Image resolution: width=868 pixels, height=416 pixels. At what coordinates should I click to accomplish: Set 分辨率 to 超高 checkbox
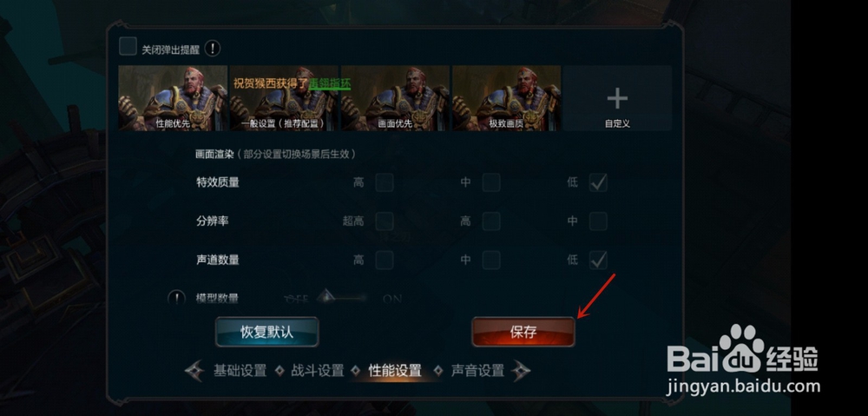[385, 221]
